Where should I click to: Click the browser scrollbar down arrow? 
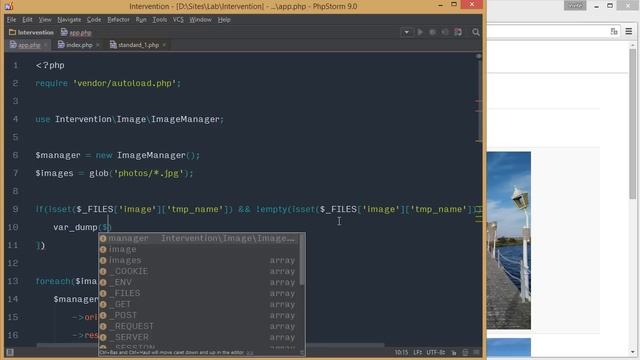tap(633, 352)
